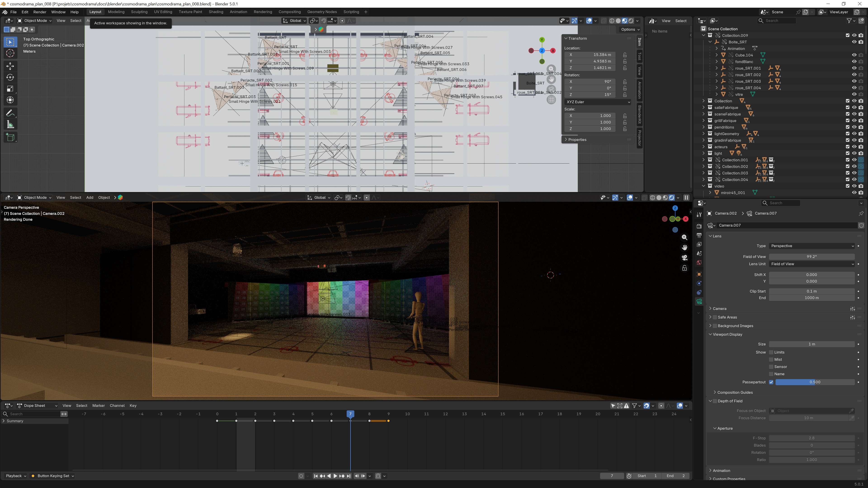Enable the Passepartout checkbox
The width and height of the screenshot is (868, 488).
click(771, 382)
